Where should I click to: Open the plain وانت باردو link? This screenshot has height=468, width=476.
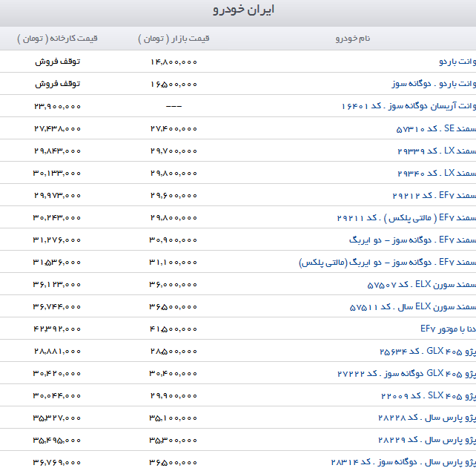(457, 62)
